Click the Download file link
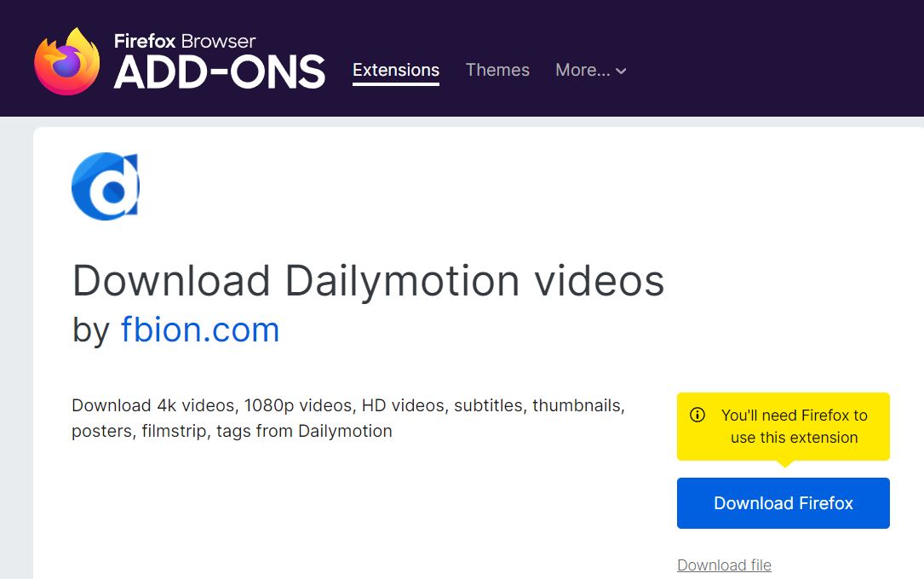Image resolution: width=924 pixels, height=579 pixels. 724,565
